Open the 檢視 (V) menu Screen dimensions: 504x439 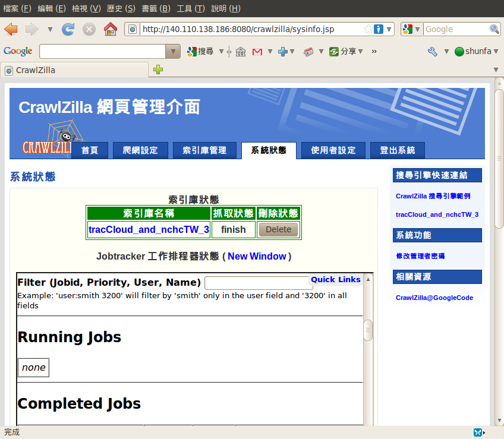click(86, 8)
